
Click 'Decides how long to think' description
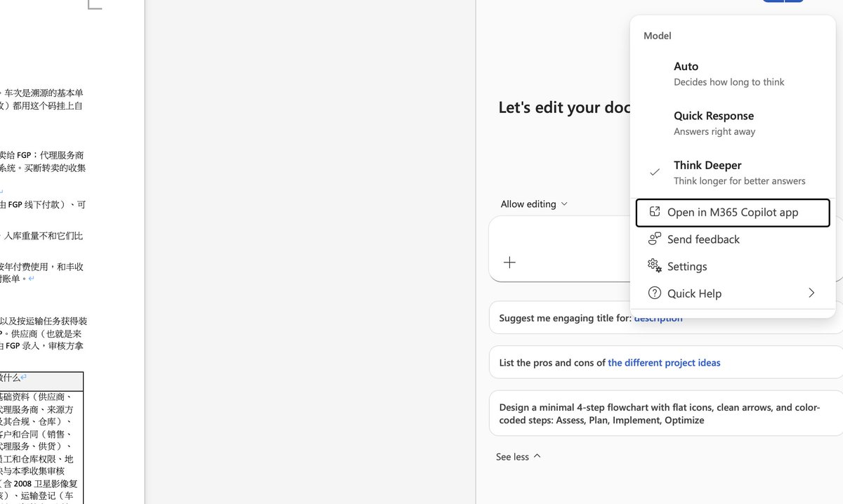[x=729, y=82]
